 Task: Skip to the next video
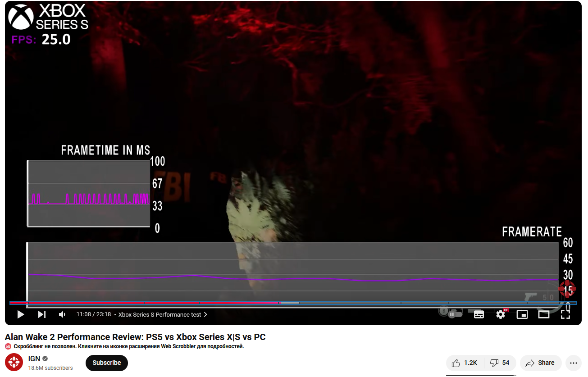point(41,314)
